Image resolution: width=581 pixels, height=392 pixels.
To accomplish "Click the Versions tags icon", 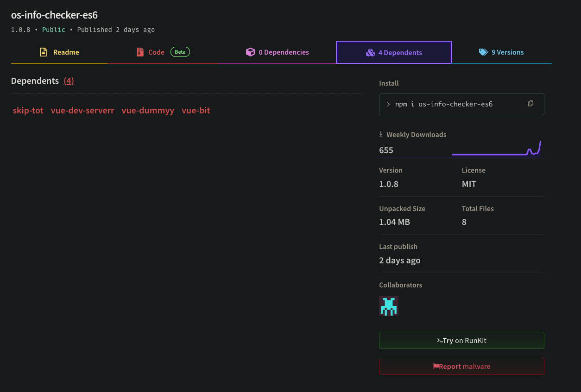I will pos(483,52).
